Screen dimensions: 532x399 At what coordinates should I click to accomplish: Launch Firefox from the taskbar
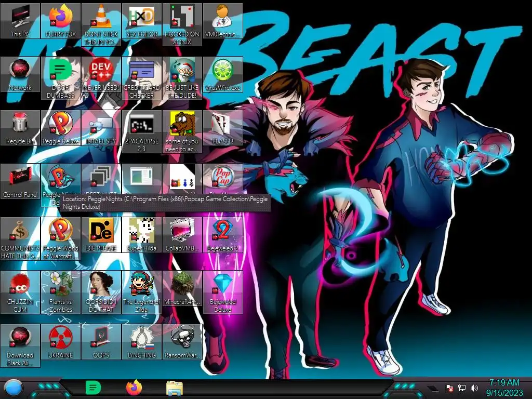(134, 388)
